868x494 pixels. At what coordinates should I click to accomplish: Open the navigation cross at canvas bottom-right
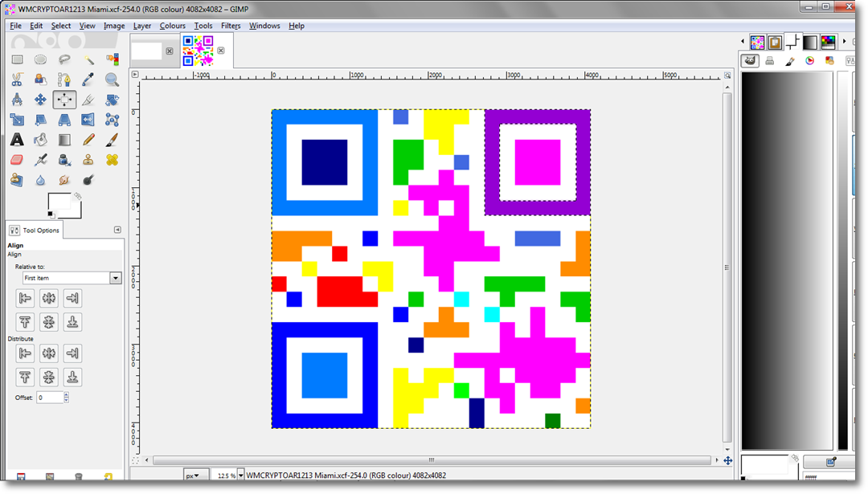pyautogui.click(x=728, y=460)
